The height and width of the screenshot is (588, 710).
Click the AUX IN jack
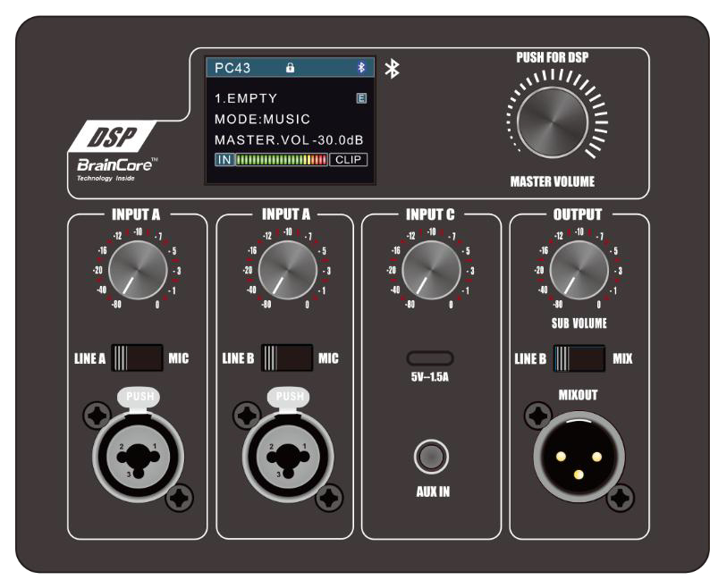click(x=430, y=458)
